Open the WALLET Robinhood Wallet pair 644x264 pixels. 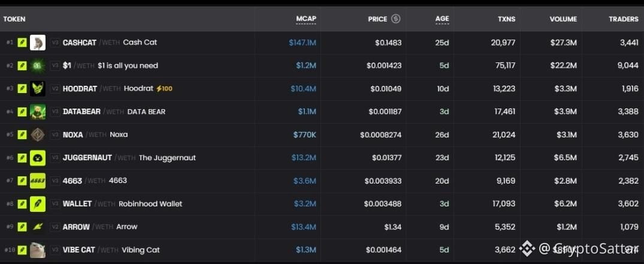point(122,203)
